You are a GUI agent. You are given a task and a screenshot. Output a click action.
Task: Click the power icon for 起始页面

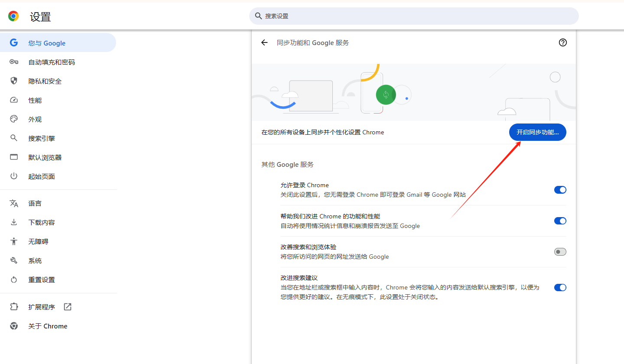tap(14, 176)
